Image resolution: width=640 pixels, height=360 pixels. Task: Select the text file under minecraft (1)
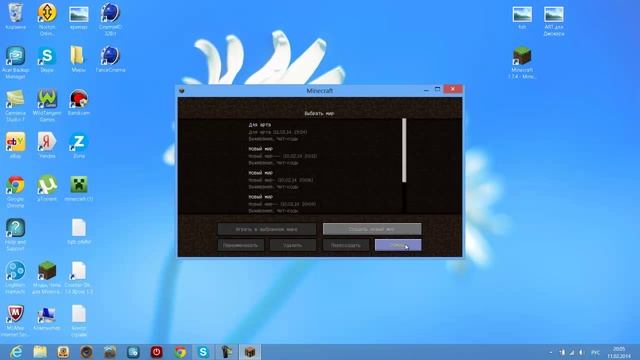pos(79,231)
